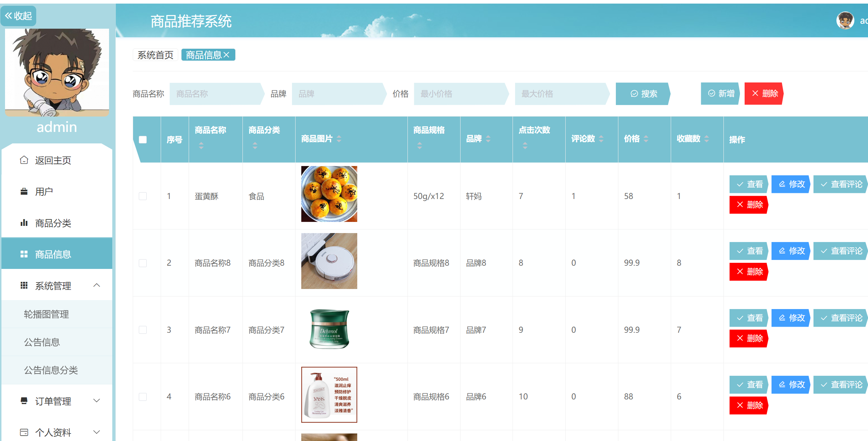Click the 系统管理 icon in sidebar
868x441 pixels.
tap(24, 285)
